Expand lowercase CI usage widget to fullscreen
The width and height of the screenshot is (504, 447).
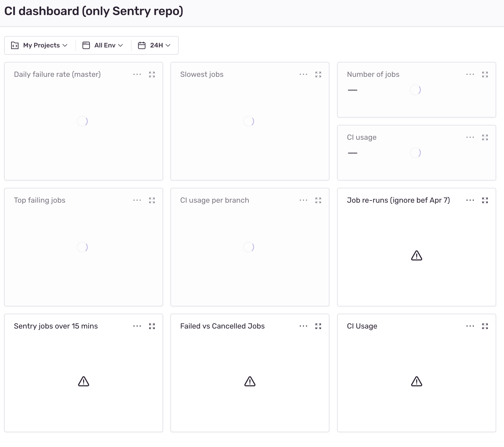point(485,137)
